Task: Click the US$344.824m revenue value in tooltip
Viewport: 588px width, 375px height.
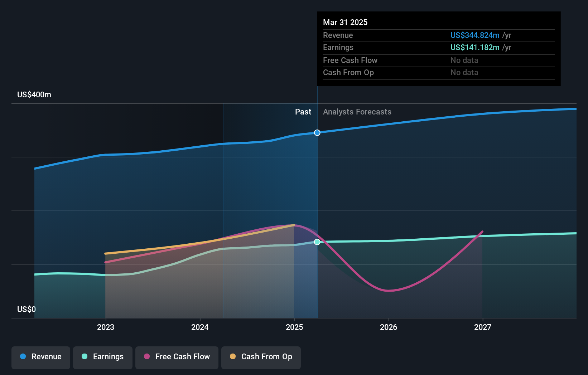Action: pos(475,35)
